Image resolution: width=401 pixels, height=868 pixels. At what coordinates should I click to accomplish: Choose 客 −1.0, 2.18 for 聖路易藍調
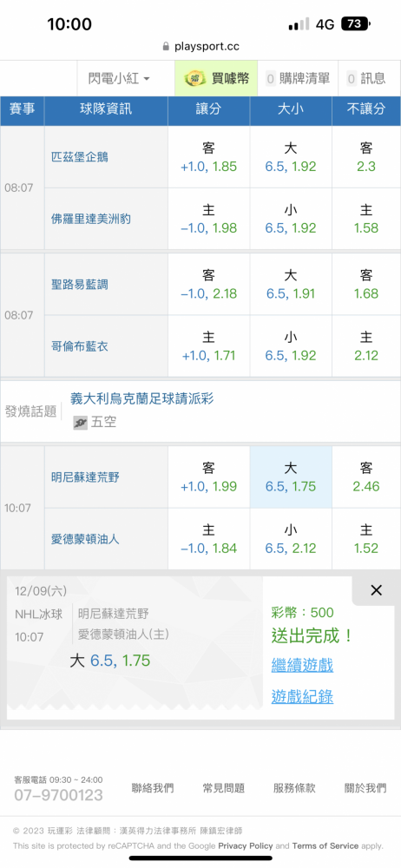pyautogui.click(x=209, y=285)
